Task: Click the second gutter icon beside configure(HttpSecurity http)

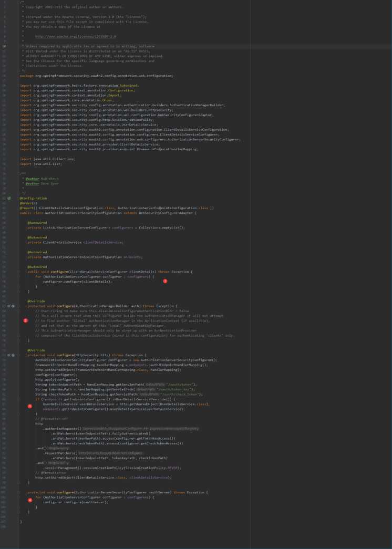Action: point(13,355)
